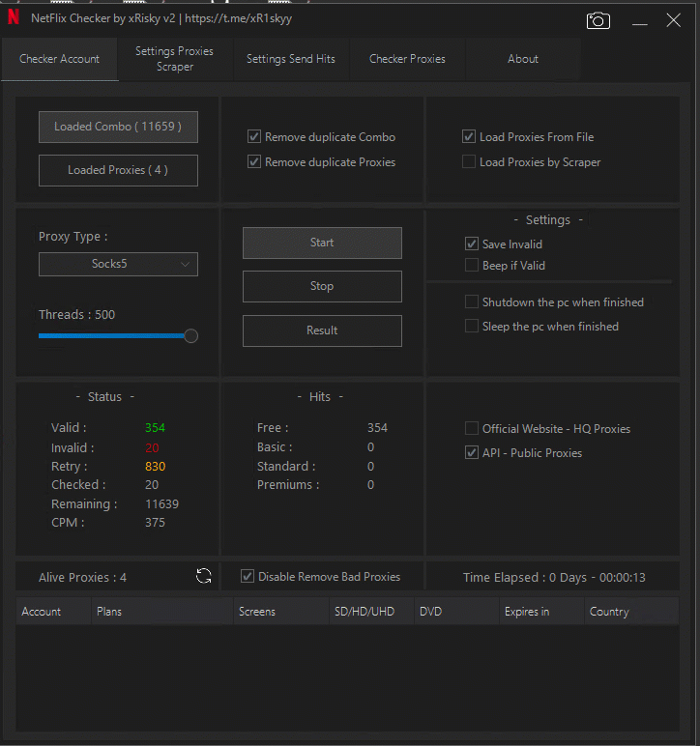Click the DVD column header
700x746 pixels.
pos(456,612)
